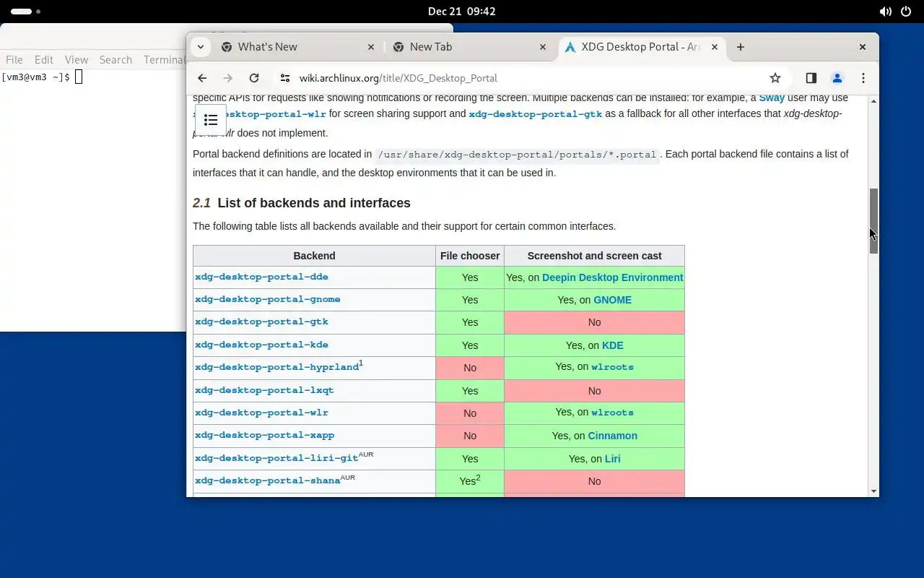The height and width of the screenshot is (578, 924).
Task: Open Deepin Desktop Environment link
Action: pos(612,277)
